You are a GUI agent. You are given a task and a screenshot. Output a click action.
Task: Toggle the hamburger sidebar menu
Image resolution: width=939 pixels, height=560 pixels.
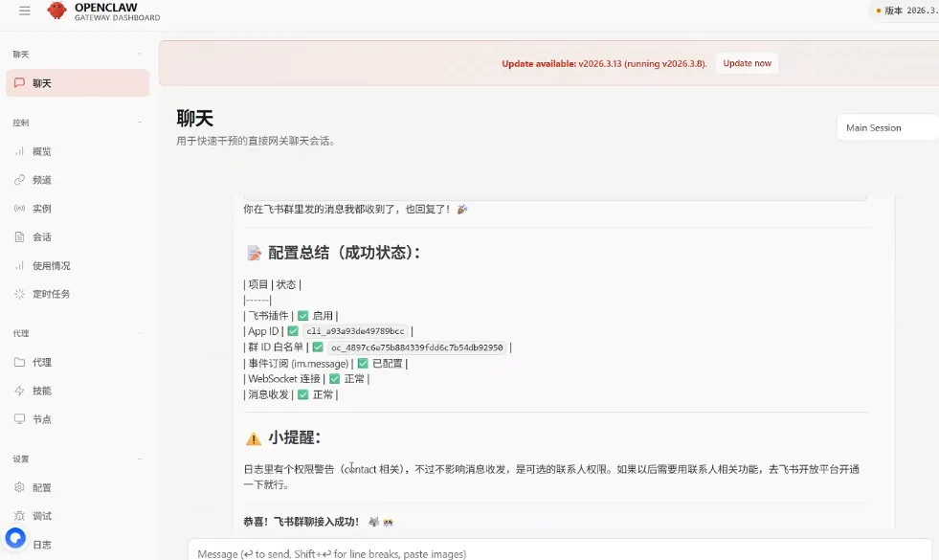pyautogui.click(x=25, y=11)
